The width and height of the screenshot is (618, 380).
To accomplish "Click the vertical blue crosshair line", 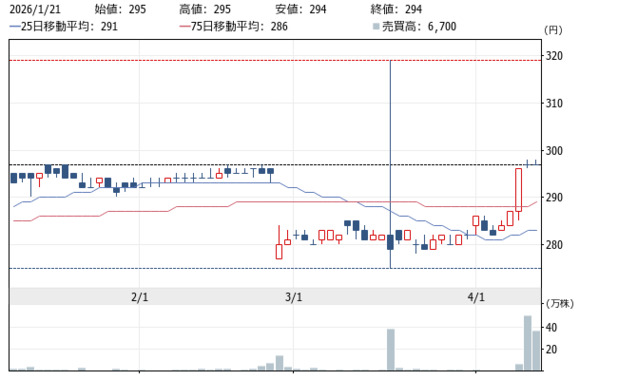I will tap(390, 164).
